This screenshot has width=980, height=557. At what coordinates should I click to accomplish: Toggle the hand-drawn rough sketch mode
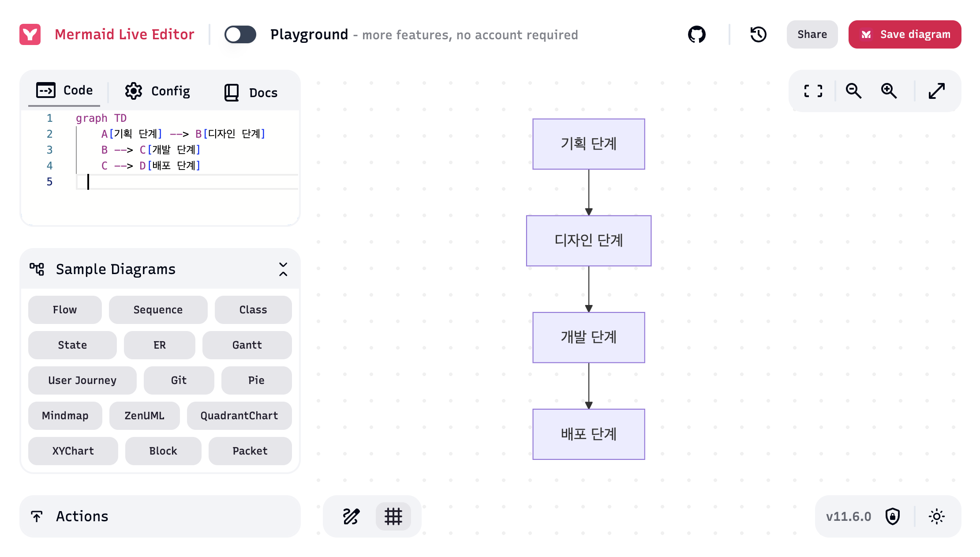click(351, 516)
